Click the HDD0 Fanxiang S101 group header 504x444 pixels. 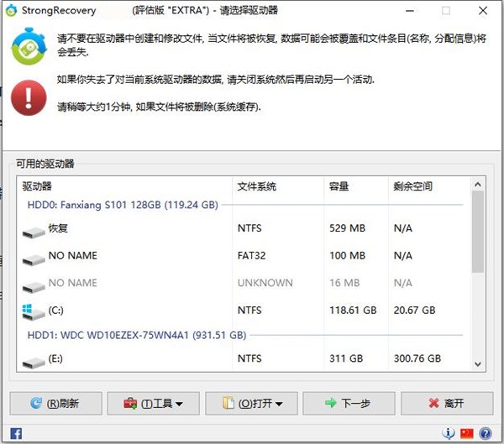pyautogui.click(x=123, y=204)
